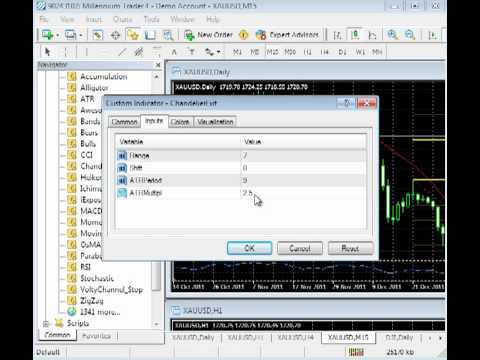Switch to the XAUUSD,Daily chart tab
Viewport: 480px width, 360px height.
193,338
